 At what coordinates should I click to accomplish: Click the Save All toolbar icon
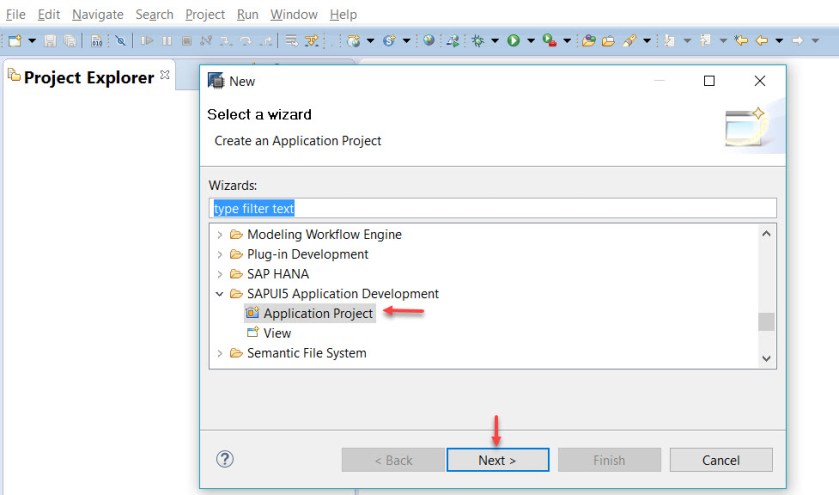point(70,41)
